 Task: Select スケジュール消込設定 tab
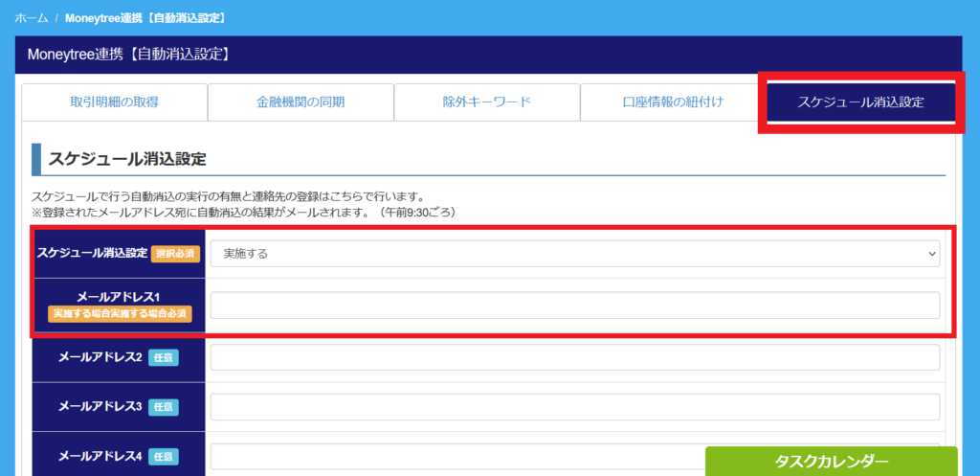coord(860,102)
